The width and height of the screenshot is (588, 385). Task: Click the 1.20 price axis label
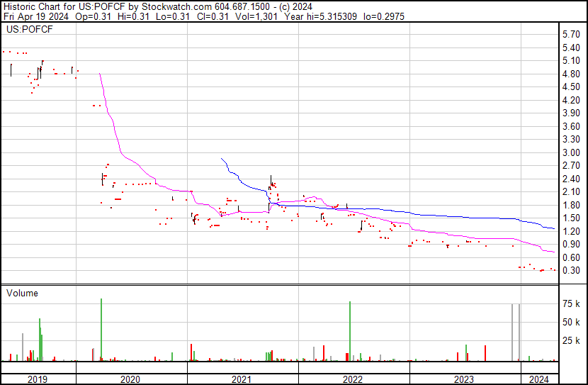point(572,231)
